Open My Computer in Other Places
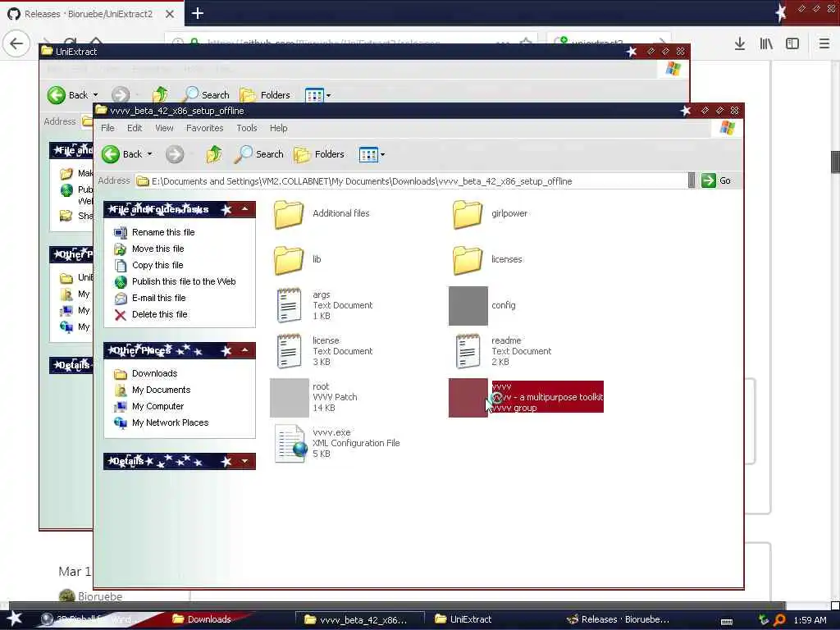The image size is (840, 630). pos(149,406)
